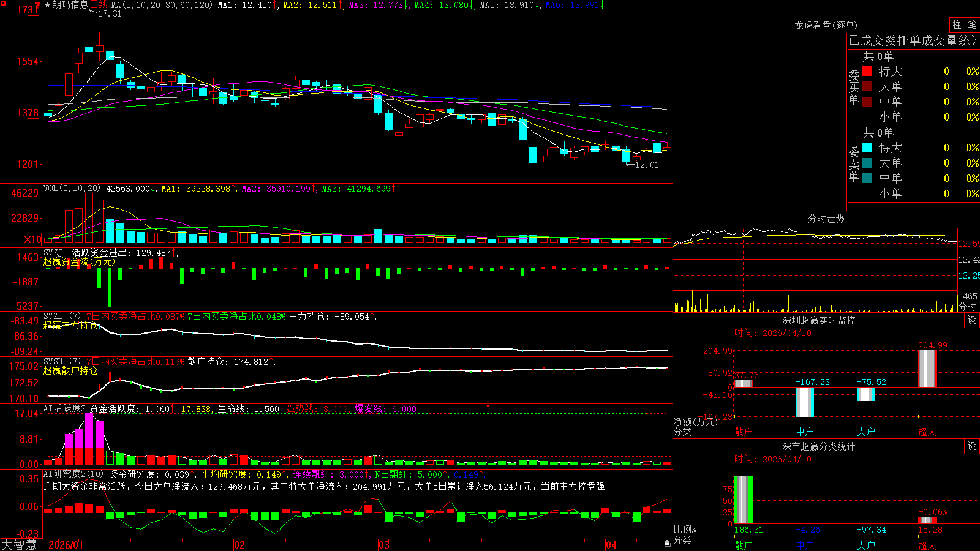
Task: Switch 龙虎看盘 to 笔 view
Action: [972, 24]
